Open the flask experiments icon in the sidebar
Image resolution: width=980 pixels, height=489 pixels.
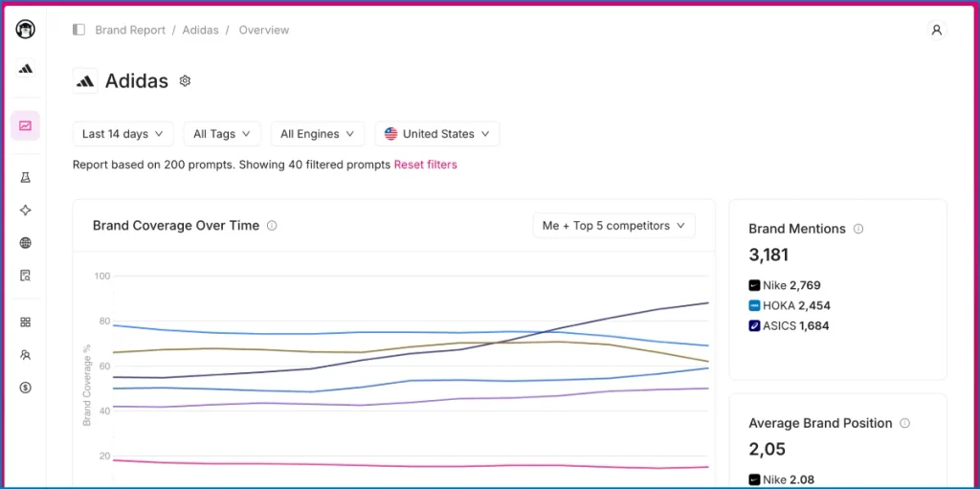coord(25,178)
